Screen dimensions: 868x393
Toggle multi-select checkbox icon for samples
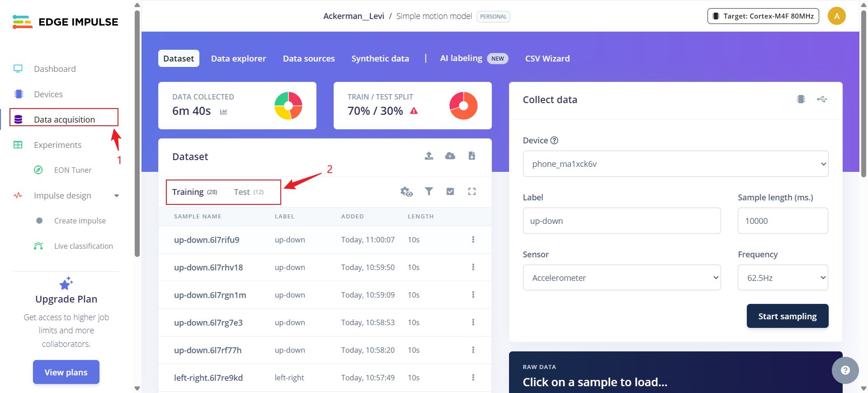pos(450,191)
